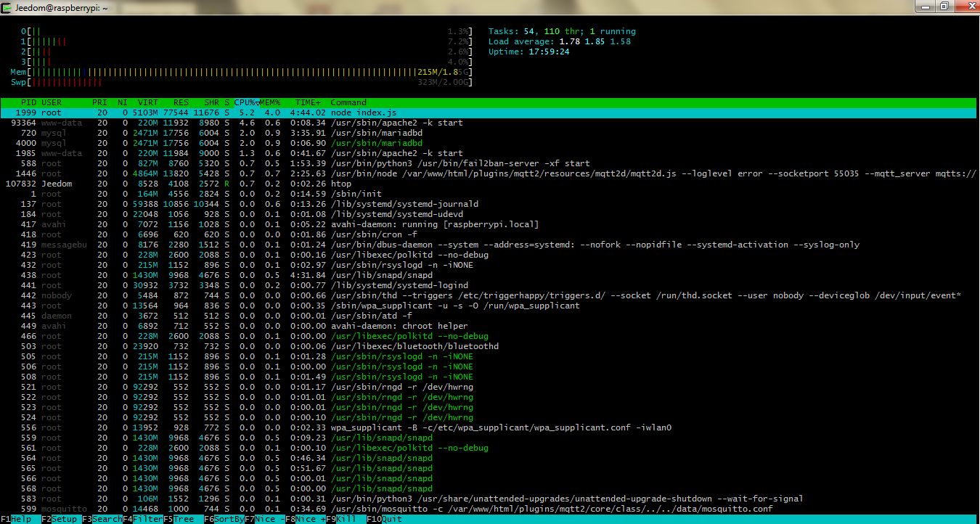Select mariadbd row with PID 720
The image size is (980, 524).
click(x=489, y=133)
